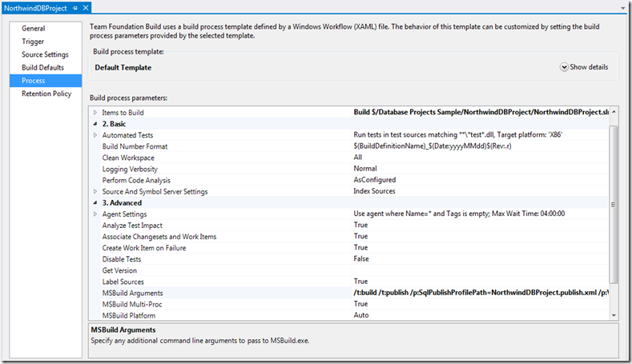Open the Trigger section
The image size is (632, 364).
pyautogui.click(x=33, y=42)
